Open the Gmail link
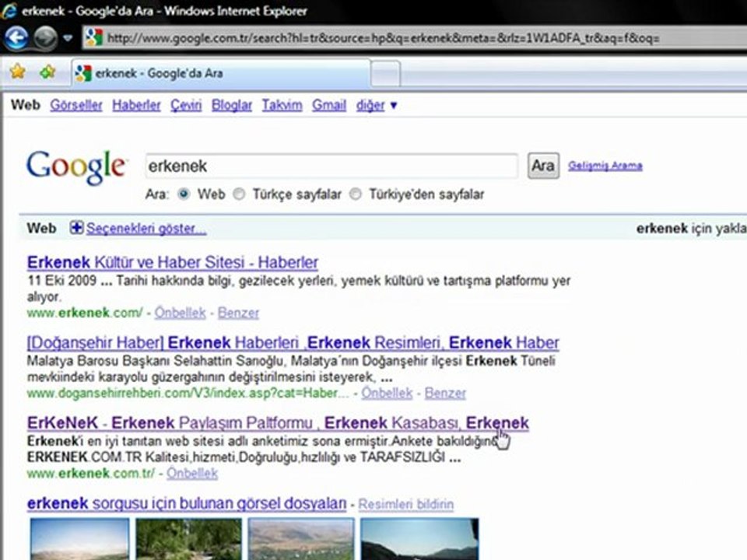Screen dimensions: 747x560 coord(329,105)
